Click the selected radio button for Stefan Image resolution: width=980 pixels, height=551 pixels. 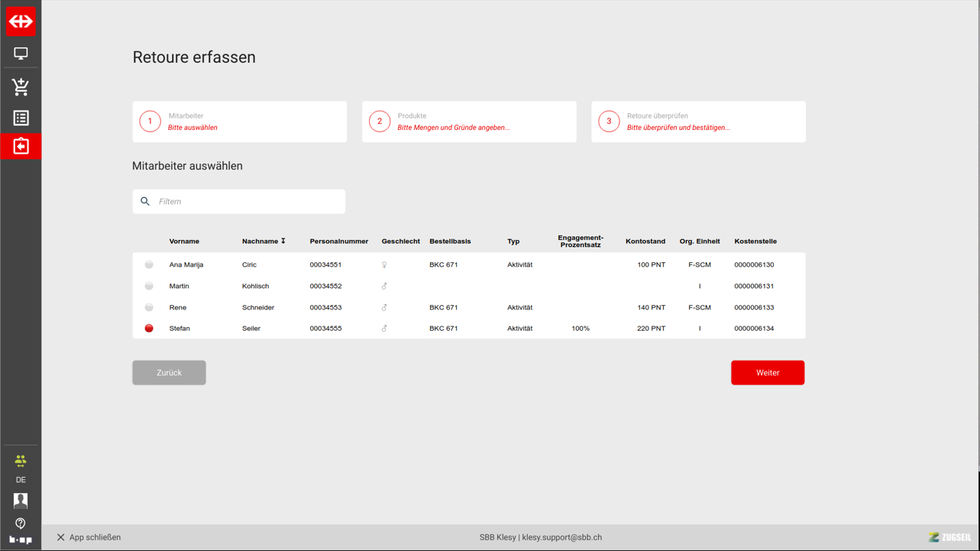[149, 329]
